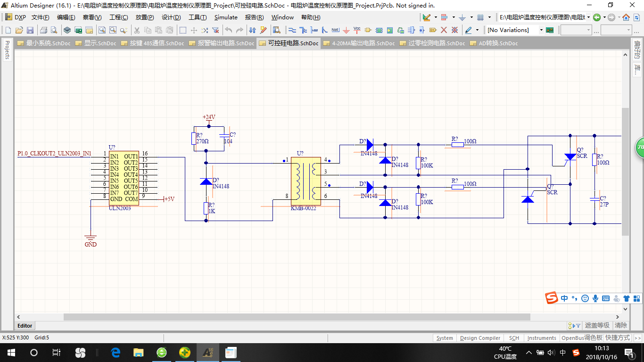Redo the last undone action
The image size is (644, 362).
point(239,30)
